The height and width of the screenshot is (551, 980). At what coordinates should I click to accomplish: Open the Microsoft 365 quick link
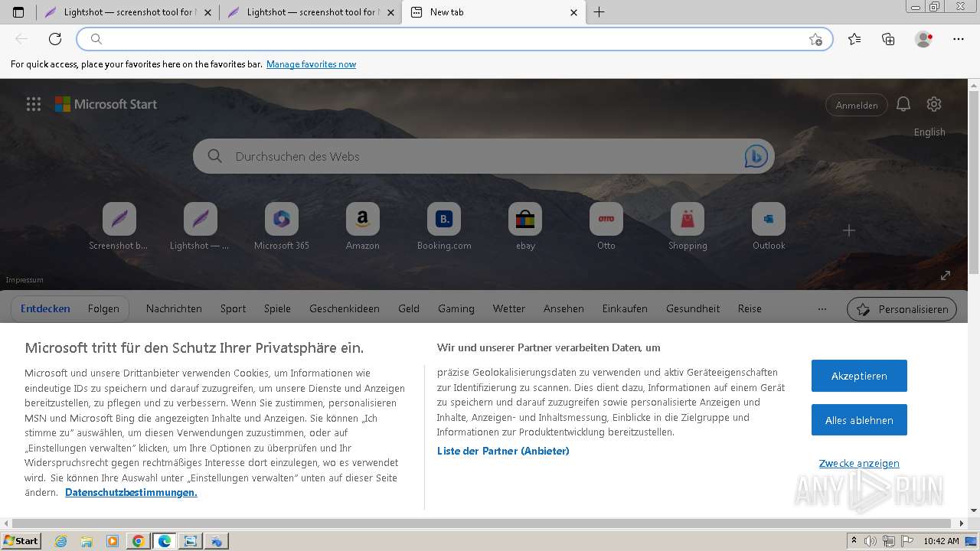pos(281,227)
